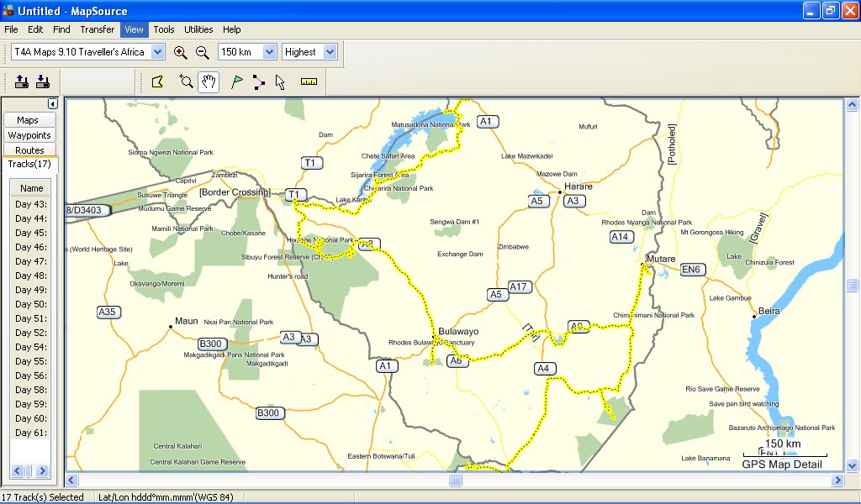Image resolution: width=861 pixels, height=504 pixels.
Task: Select the Map tool icon
Action: [x=157, y=82]
